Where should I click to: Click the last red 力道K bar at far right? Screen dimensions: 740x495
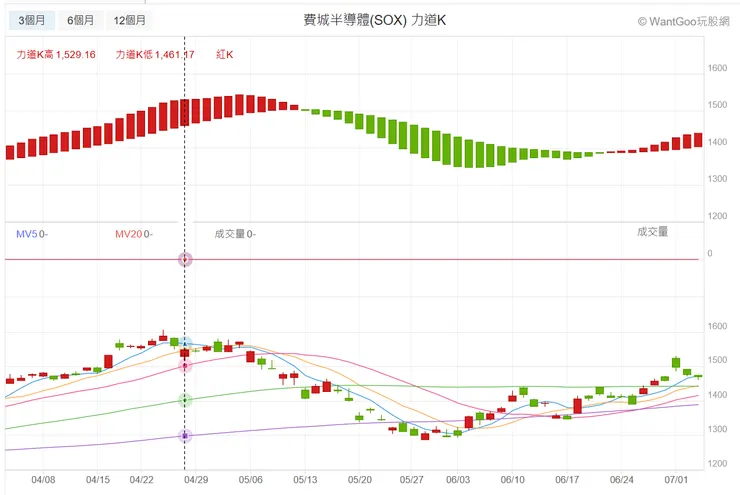698,140
